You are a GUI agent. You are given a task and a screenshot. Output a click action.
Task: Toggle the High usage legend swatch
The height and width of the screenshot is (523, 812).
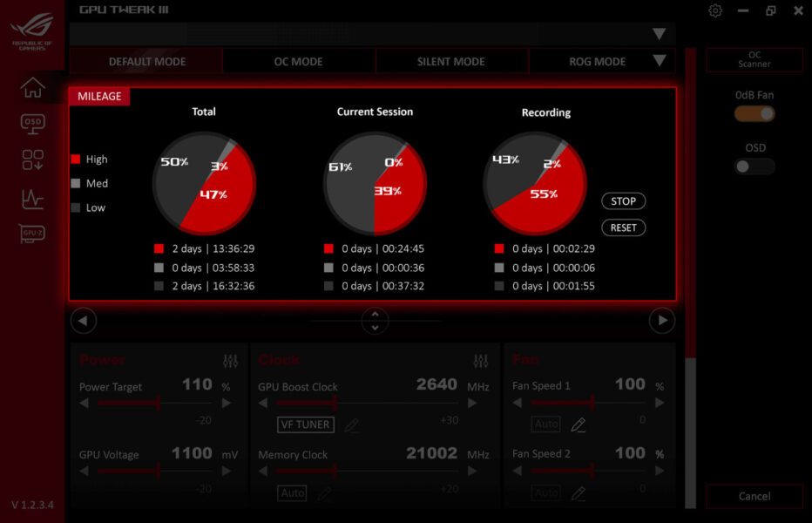tap(76, 159)
